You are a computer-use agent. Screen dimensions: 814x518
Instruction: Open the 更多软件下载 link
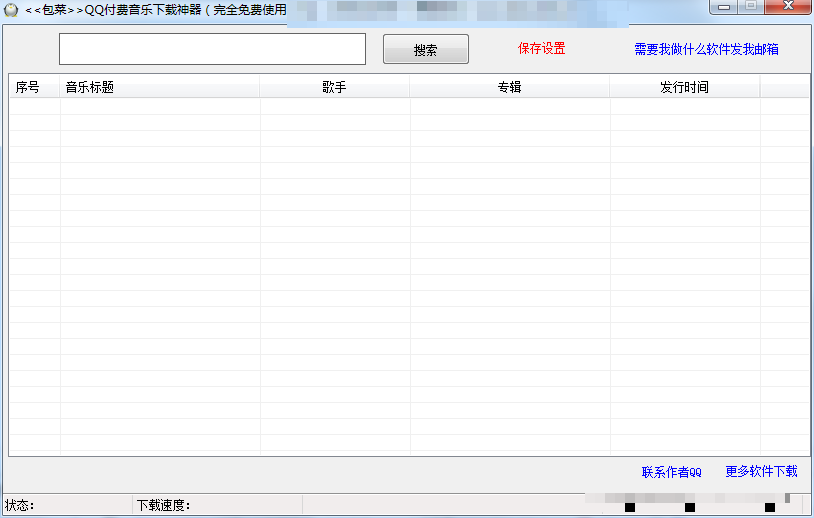(x=761, y=471)
